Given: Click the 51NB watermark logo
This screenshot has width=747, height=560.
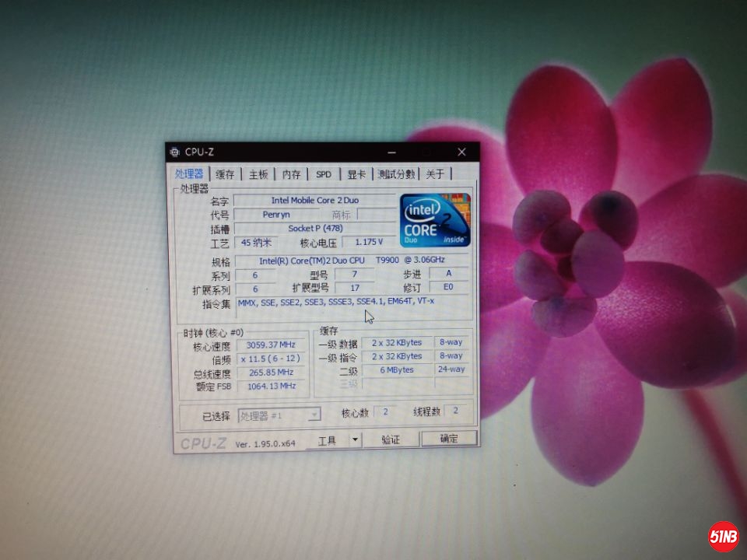Looking at the screenshot, I should (x=723, y=536).
